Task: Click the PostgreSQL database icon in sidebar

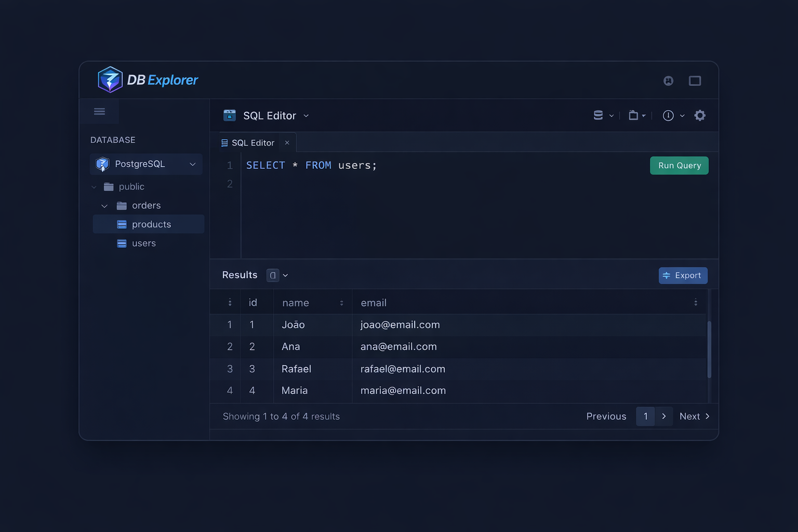Action: point(102,164)
